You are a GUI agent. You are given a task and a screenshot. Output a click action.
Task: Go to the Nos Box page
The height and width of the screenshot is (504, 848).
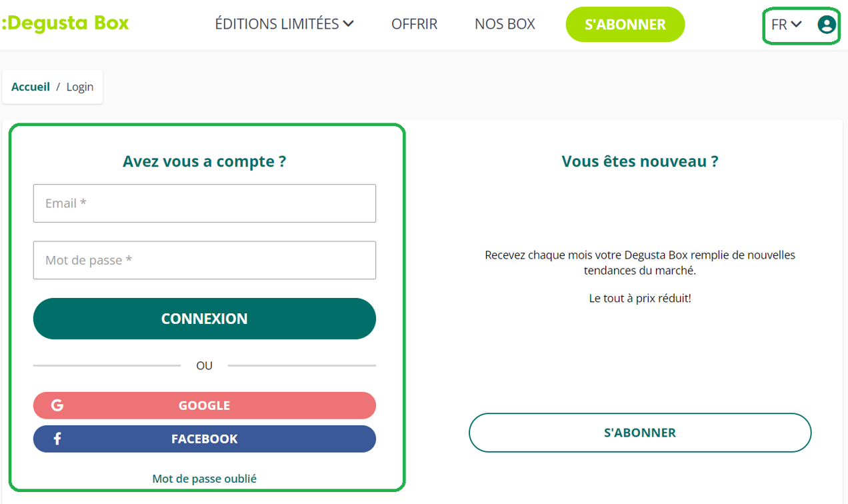click(x=505, y=24)
